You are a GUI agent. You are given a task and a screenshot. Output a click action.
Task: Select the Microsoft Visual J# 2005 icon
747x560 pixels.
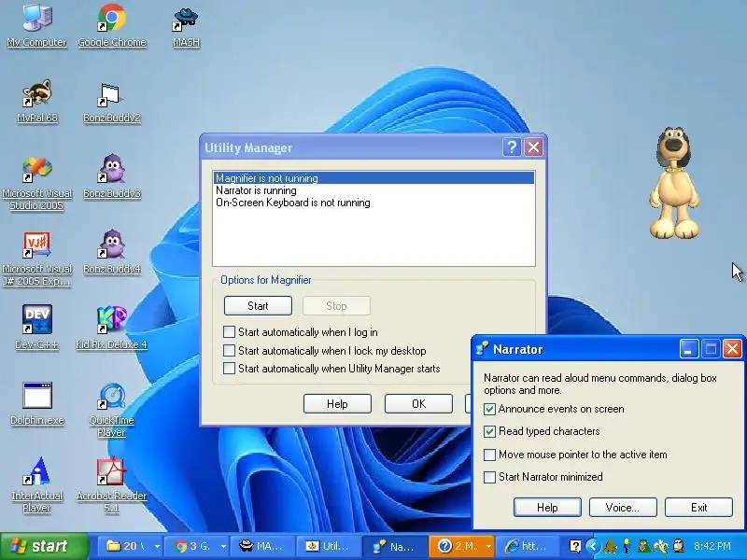click(36, 259)
